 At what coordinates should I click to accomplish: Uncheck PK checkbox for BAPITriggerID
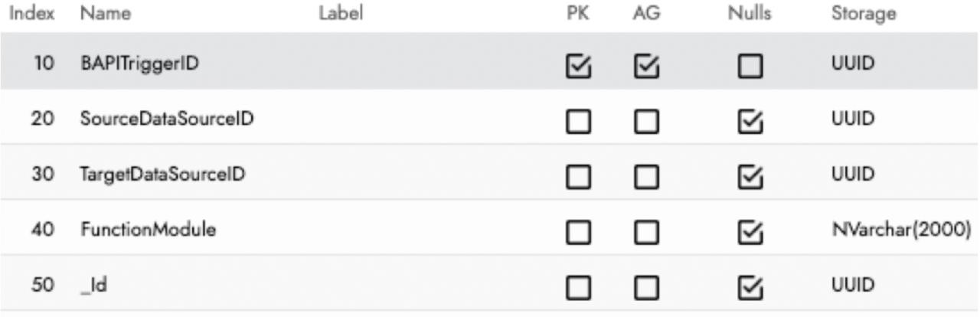[x=577, y=67]
